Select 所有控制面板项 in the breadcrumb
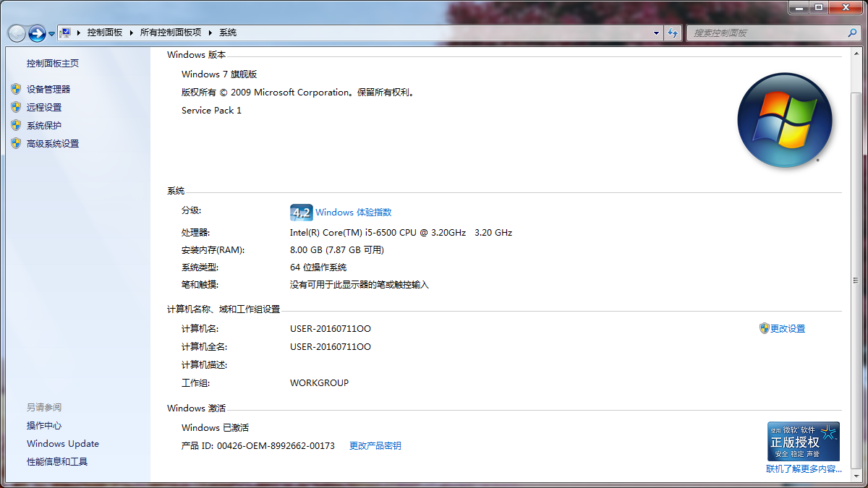Image resolution: width=868 pixels, height=488 pixels. 170,33
